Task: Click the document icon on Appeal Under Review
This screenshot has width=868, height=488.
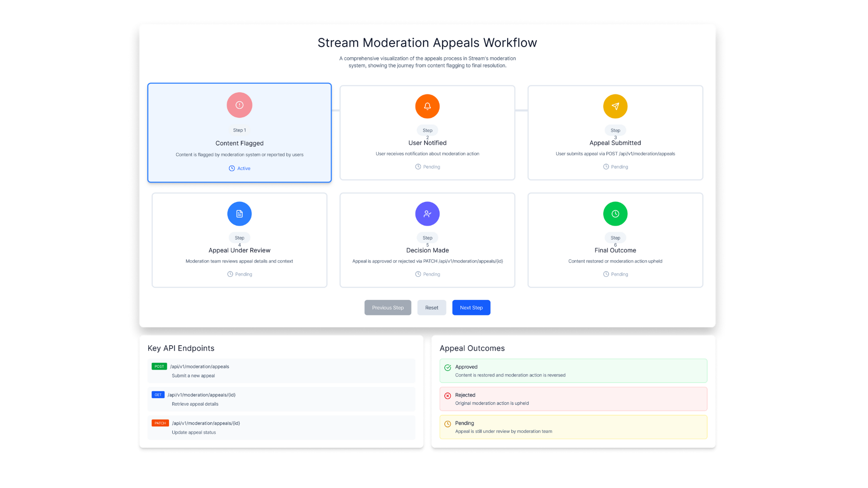Action: [239, 214]
